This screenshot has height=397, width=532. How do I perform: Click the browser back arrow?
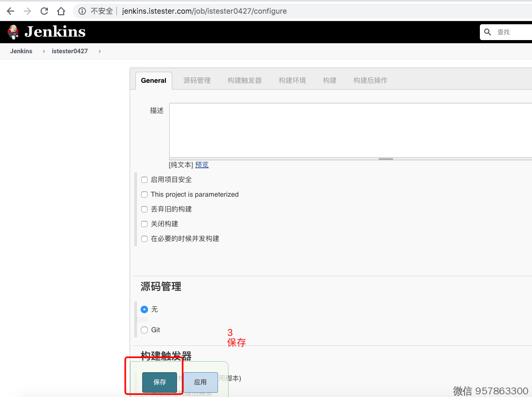click(11, 11)
